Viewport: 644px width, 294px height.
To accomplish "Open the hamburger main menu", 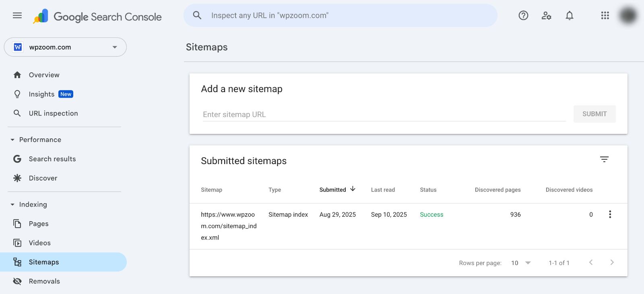I will (x=17, y=15).
